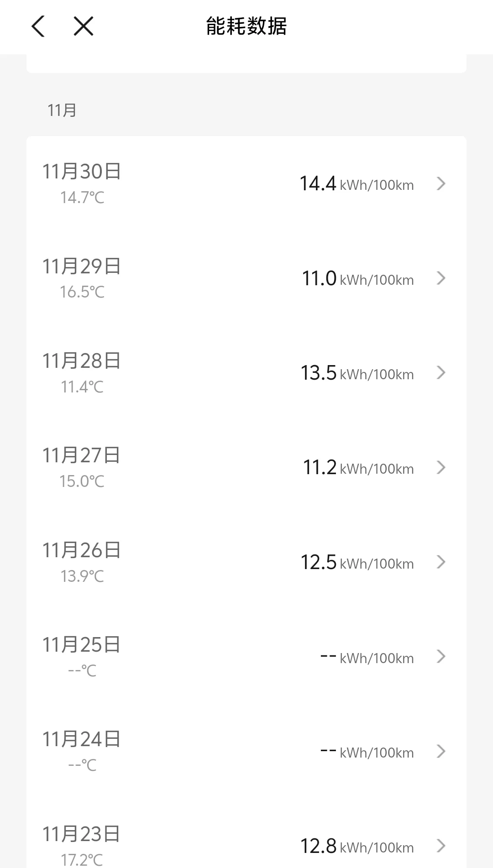Screen dimensions: 493x868
Task: Select the 11月30日 date label
Action: [x=82, y=172]
